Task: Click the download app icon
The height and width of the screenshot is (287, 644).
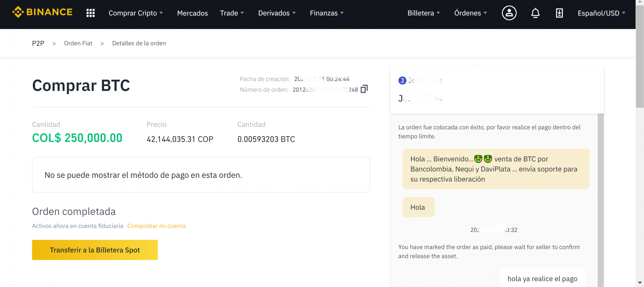Action: [559, 13]
